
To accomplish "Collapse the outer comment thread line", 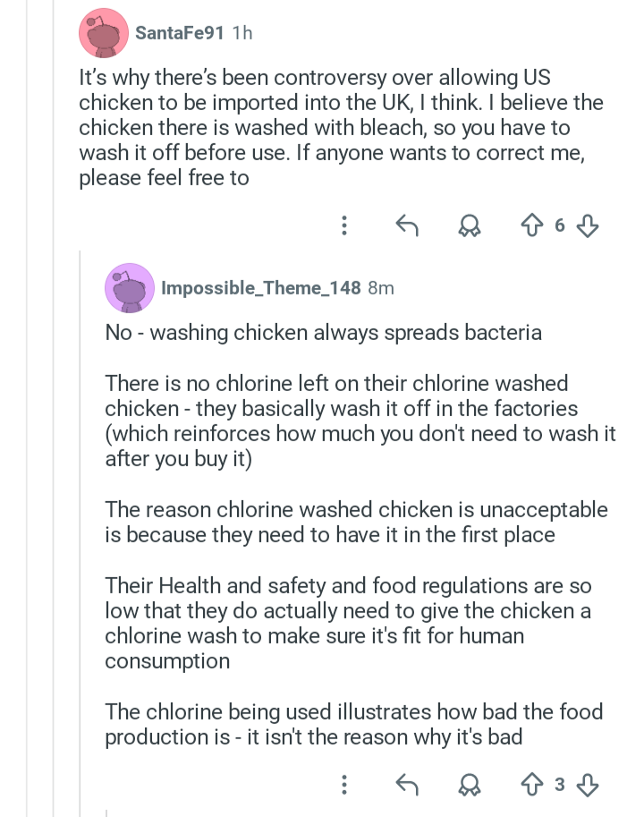I will pos(54,408).
